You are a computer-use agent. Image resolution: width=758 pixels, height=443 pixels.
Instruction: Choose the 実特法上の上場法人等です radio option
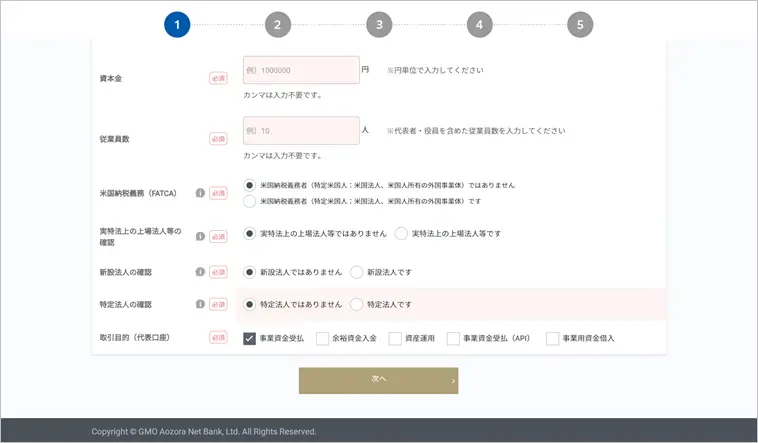click(402, 234)
